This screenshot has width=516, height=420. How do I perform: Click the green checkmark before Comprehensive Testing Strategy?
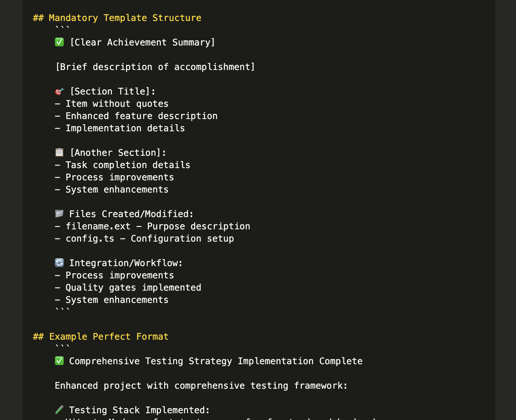pos(59,361)
